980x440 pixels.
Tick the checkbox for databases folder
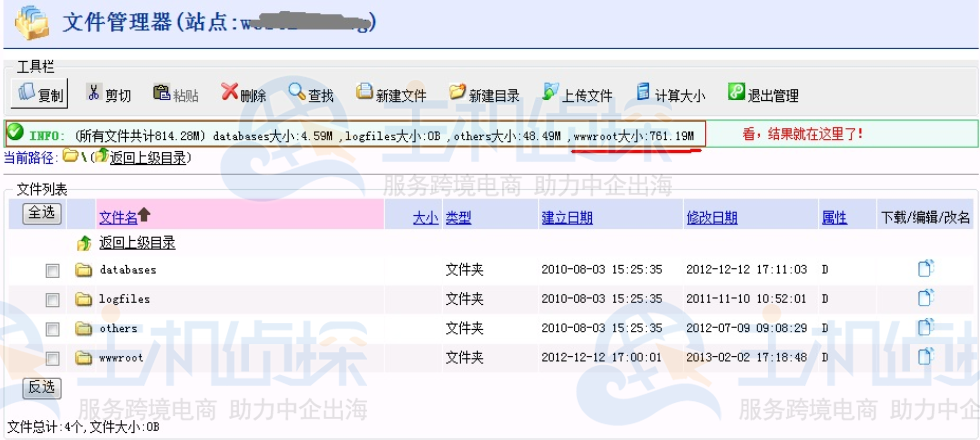point(52,271)
